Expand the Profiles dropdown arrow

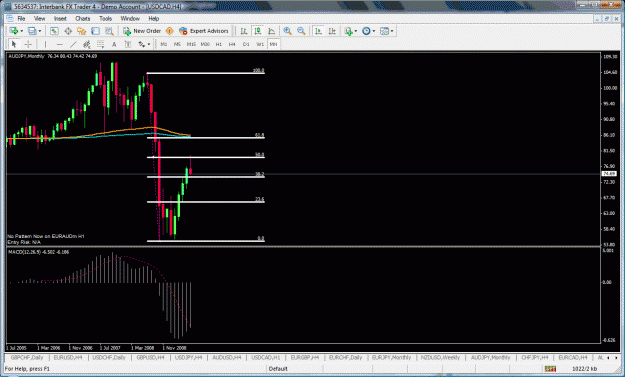tap(39, 31)
